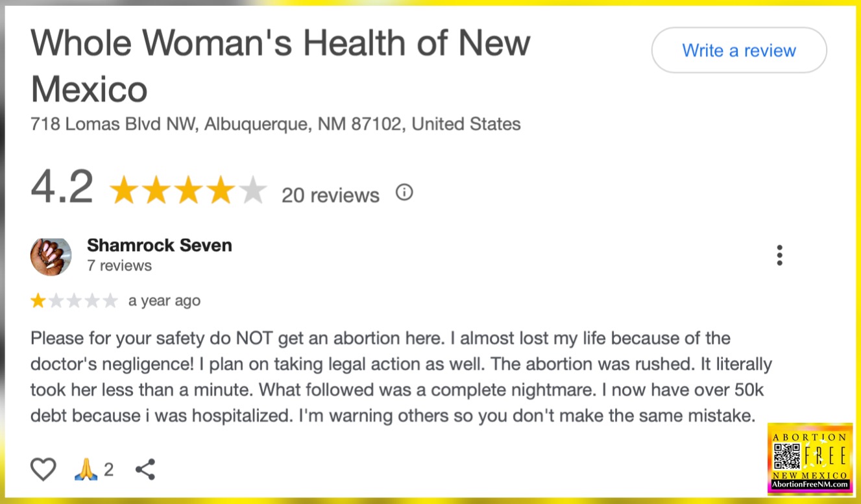
Task: Share the review via share icon
Action: [145, 469]
